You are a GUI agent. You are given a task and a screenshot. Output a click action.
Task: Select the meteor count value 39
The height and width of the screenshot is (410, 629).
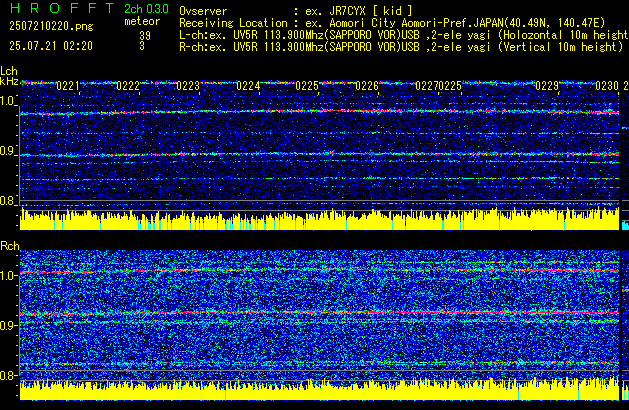pyautogui.click(x=145, y=36)
